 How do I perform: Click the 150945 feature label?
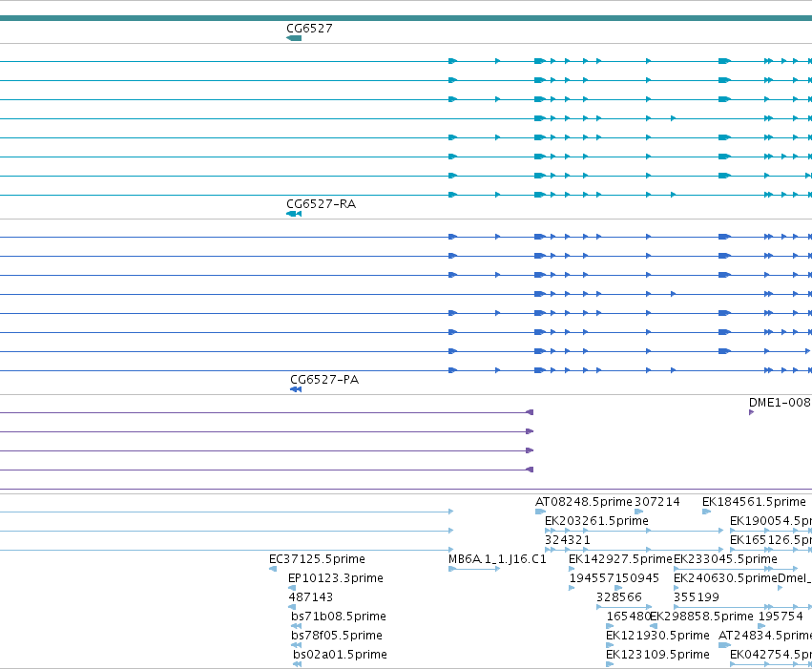coord(636,578)
